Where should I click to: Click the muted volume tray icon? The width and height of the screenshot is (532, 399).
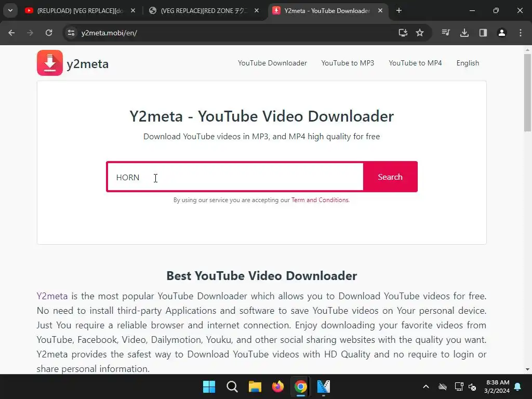(472, 387)
